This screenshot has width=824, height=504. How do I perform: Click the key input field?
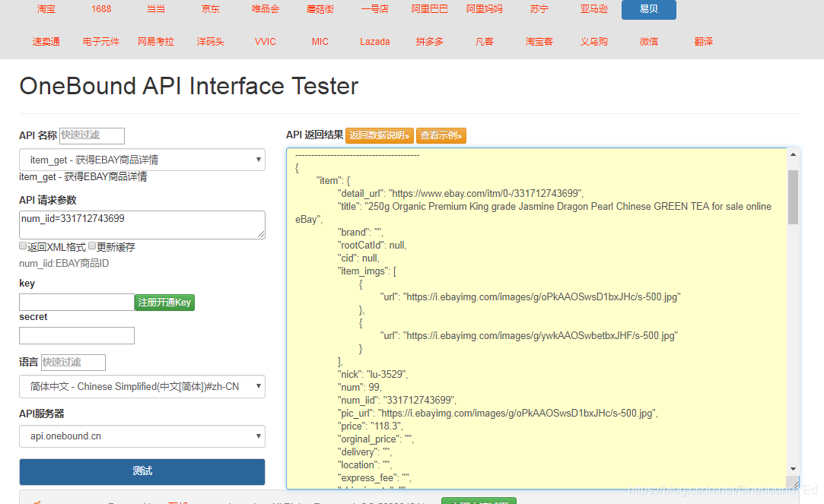(x=77, y=302)
